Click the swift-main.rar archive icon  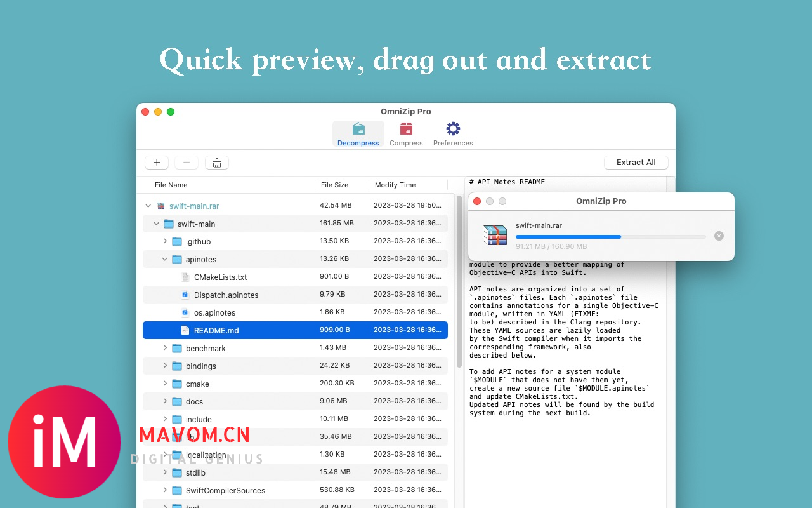(x=160, y=206)
